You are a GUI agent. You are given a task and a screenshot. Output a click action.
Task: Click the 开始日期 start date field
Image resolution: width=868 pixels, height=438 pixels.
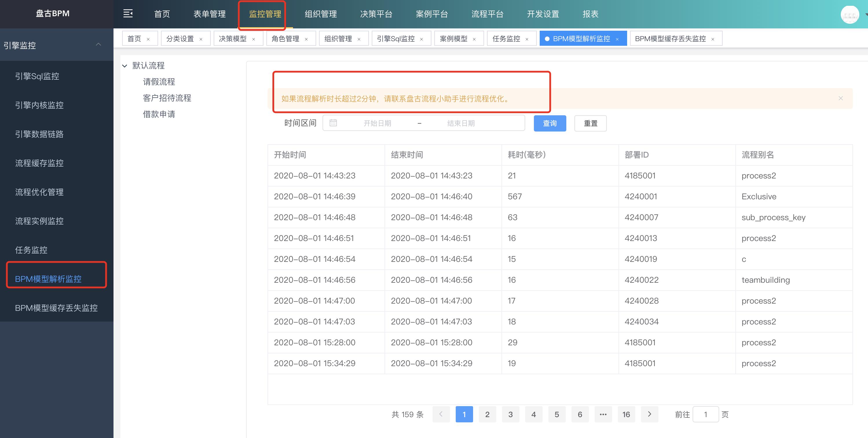[x=377, y=123]
